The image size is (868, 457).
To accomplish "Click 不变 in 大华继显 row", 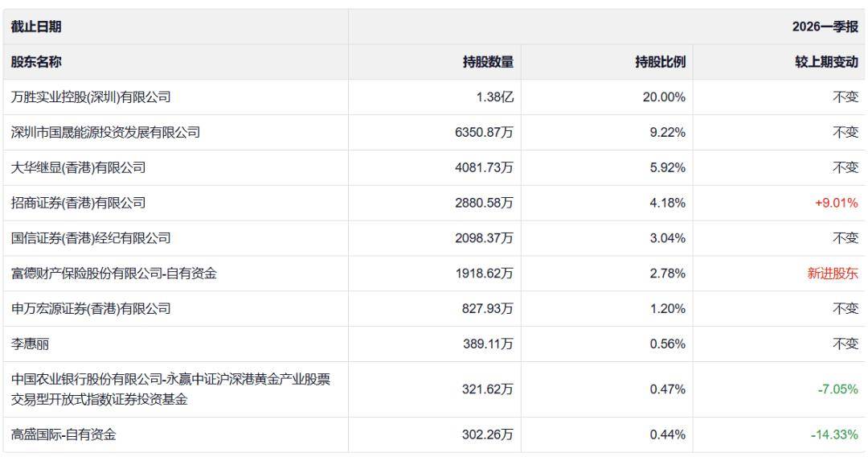I will tap(845, 168).
